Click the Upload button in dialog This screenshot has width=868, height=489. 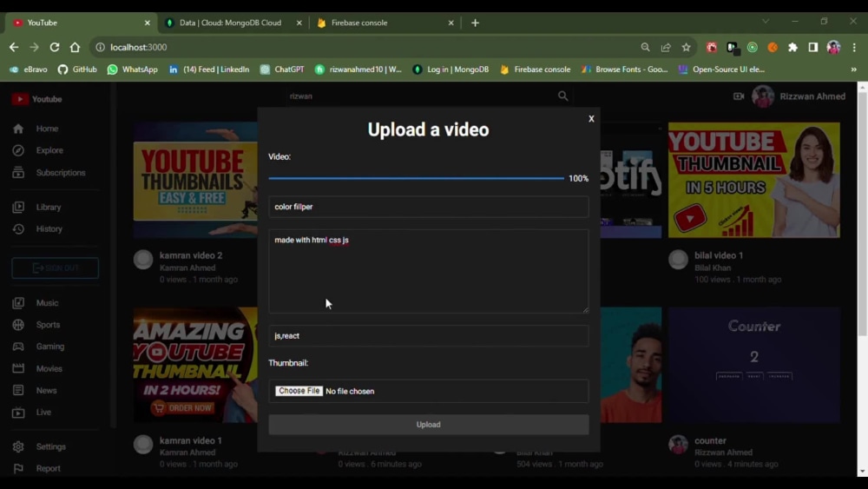(429, 425)
